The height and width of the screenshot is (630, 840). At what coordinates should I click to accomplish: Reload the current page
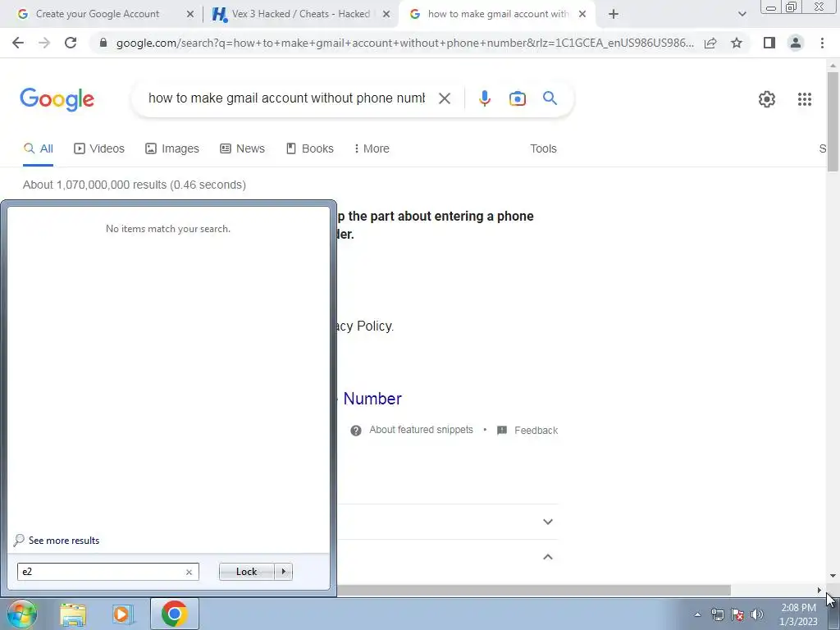click(x=71, y=43)
